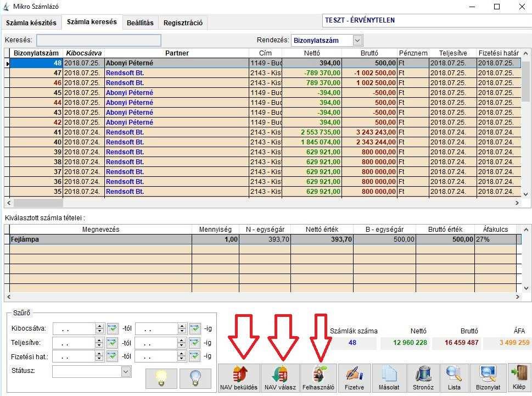Click Teljesítve -ig date spinner
The image size is (532, 396).
[x=182, y=342]
